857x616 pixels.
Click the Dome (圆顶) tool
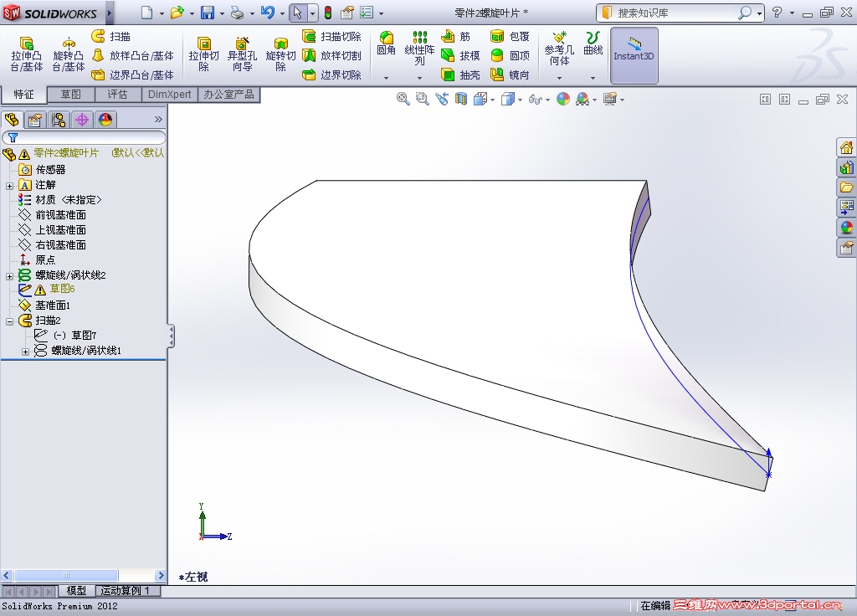[x=510, y=56]
